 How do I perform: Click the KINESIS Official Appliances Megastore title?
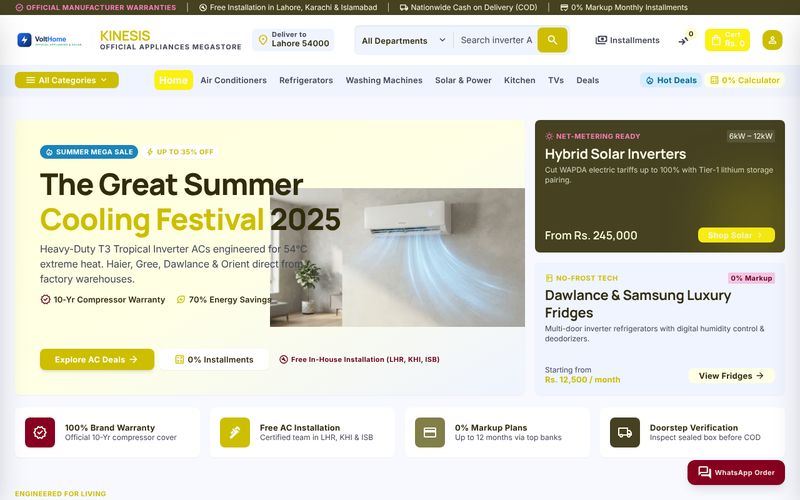click(170, 40)
